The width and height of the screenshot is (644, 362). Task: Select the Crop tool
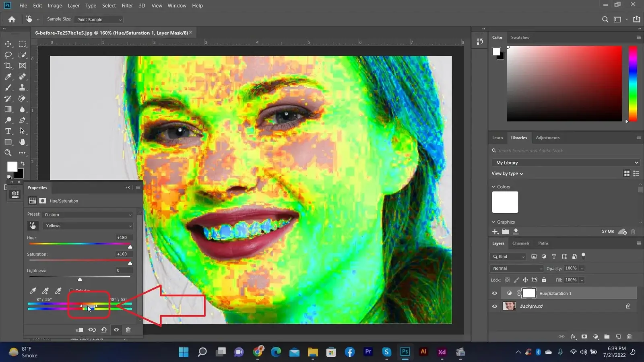coord(8,66)
